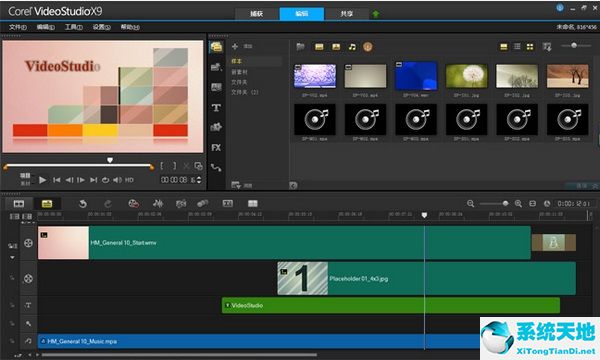The height and width of the screenshot is (360, 600).
Task: Zoom in the timeline with magnifier
Action: coord(518,204)
